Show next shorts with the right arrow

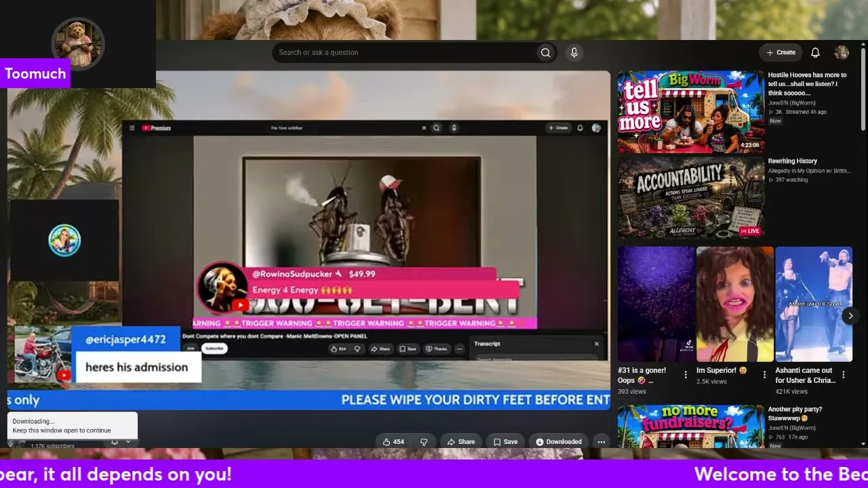click(850, 315)
